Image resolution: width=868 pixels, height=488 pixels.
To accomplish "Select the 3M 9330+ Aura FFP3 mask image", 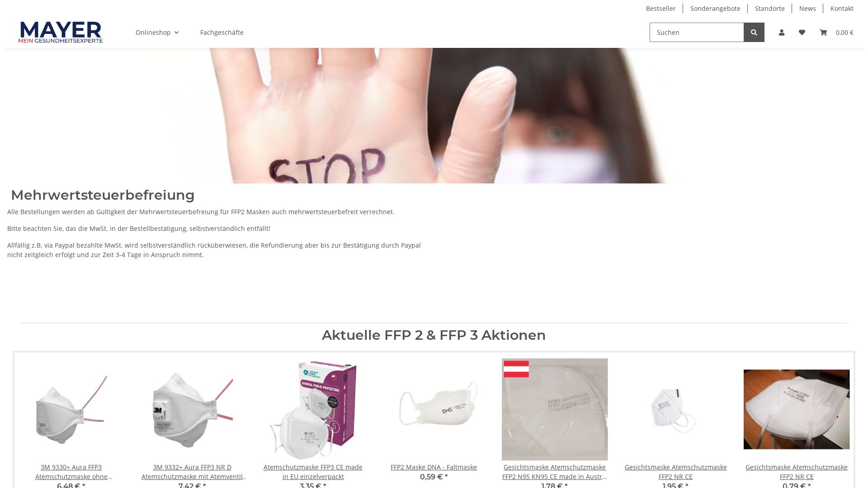I will point(71,409).
